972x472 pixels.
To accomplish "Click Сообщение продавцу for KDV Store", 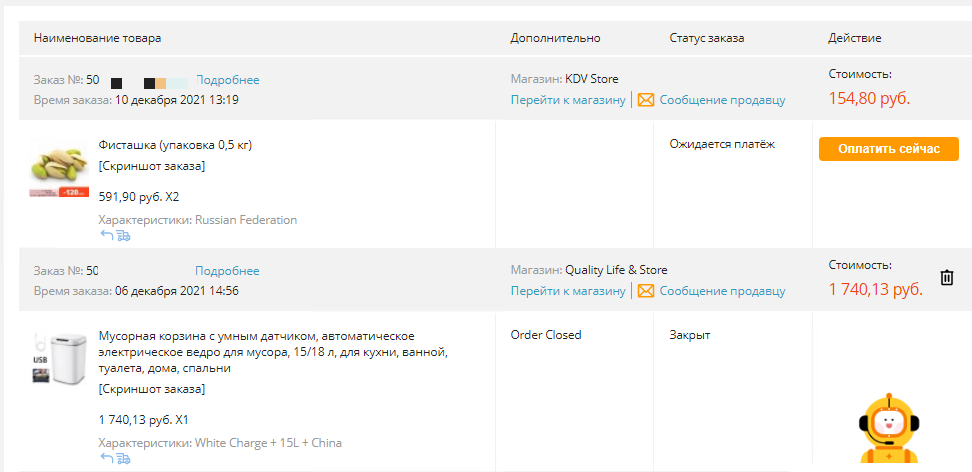I will pyautogui.click(x=722, y=100).
